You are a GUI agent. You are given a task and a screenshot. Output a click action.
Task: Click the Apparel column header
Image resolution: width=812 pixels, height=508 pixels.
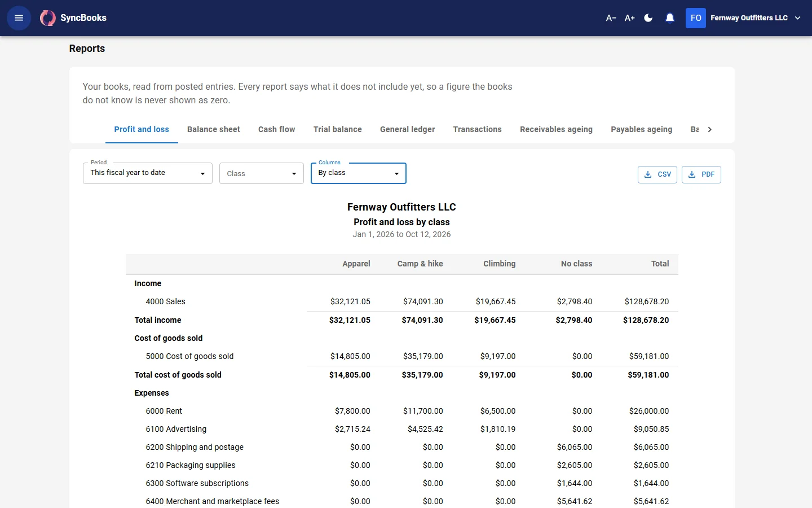tap(356, 264)
